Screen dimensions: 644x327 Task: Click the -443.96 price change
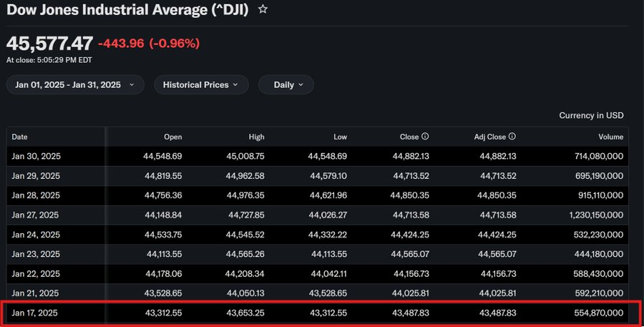[x=121, y=43]
